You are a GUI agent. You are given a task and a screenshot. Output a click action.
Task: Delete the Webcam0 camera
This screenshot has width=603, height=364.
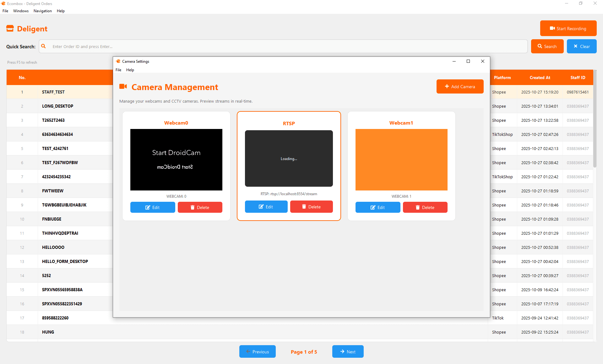tap(200, 207)
